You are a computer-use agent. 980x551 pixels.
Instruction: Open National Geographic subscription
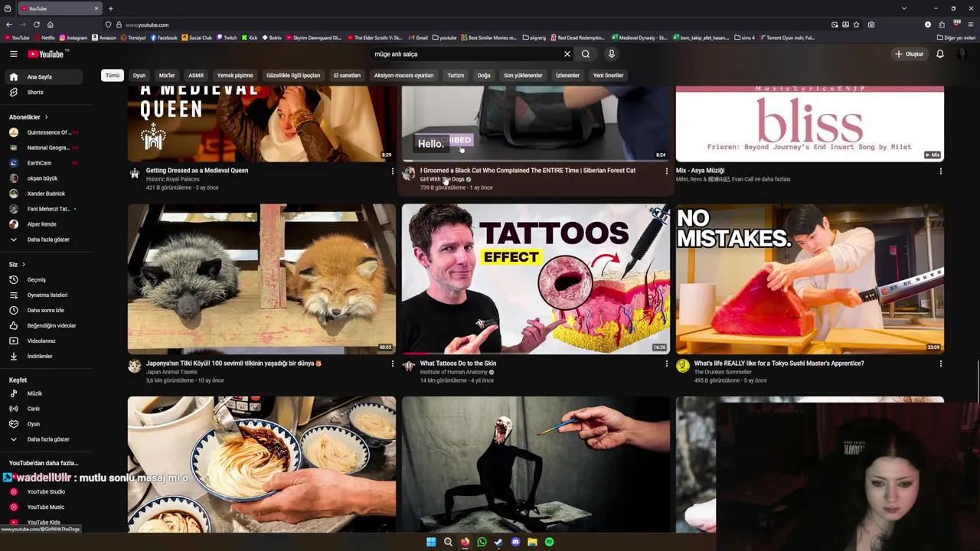[x=43, y=148]
